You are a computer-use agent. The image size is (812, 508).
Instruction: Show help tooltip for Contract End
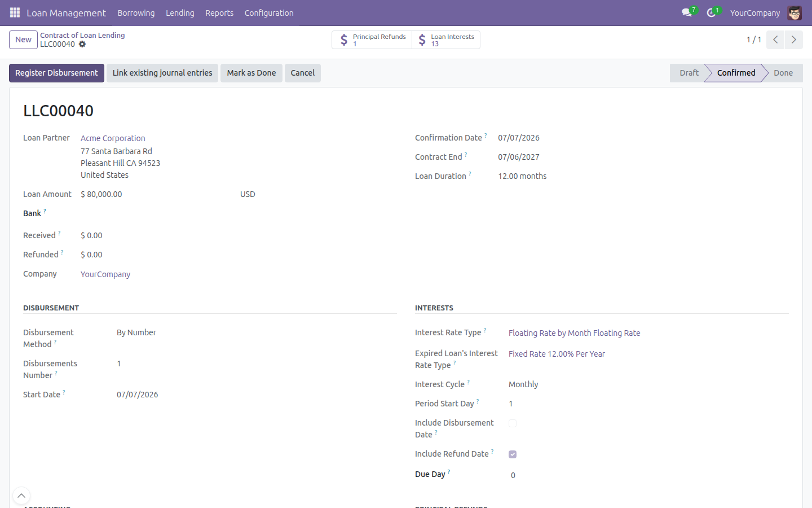[466, 154]
